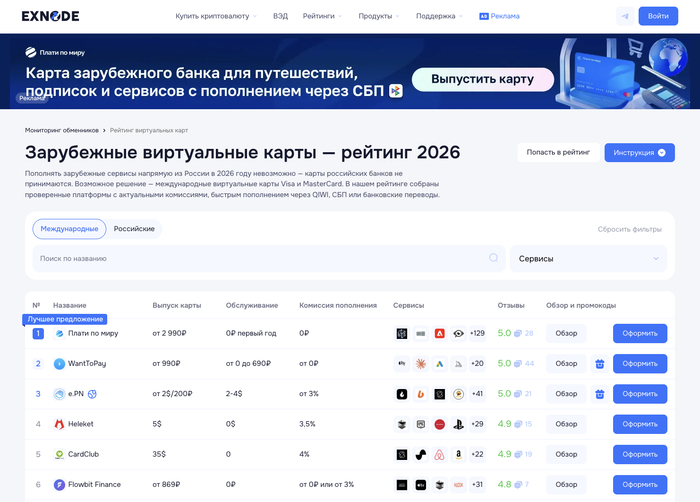Click the СБП logo in the banner

click(396, 91)
